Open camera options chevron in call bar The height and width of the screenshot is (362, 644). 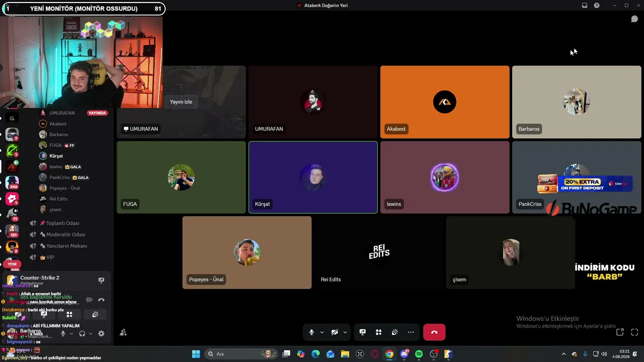(345, 332)
